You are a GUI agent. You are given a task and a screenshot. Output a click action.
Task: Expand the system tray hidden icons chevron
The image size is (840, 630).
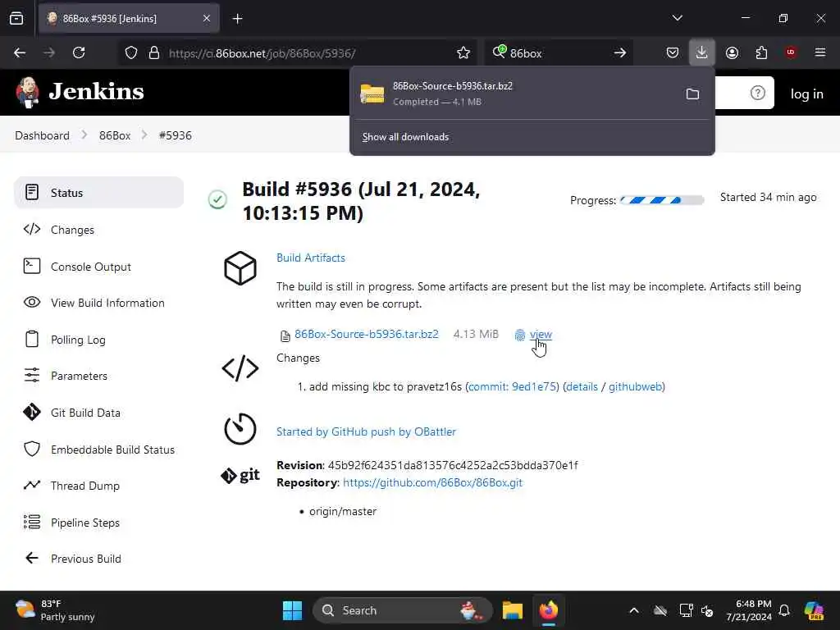click(x=634, y=610)
